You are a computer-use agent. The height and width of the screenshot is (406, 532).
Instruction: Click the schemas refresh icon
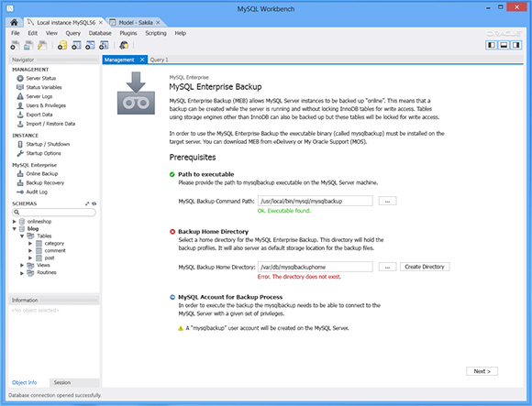point(94,203)
